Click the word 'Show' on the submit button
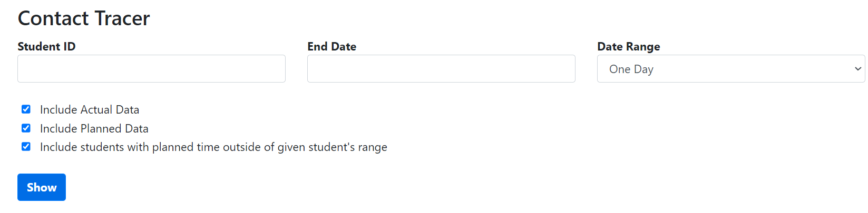The height and width of the screenshot is (213, 868). pos(42,188)
